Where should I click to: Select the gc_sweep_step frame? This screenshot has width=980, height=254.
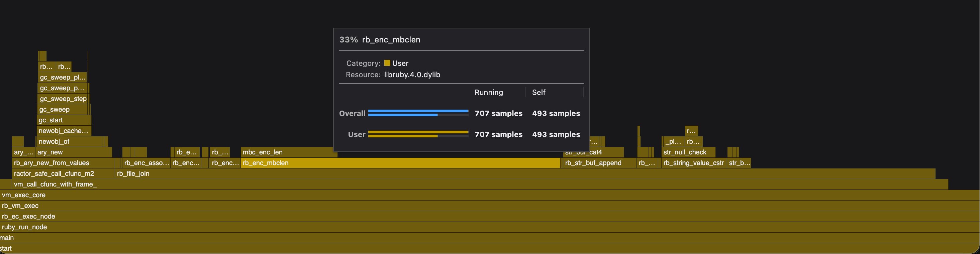pyautogui.click(x=63, y=99)
